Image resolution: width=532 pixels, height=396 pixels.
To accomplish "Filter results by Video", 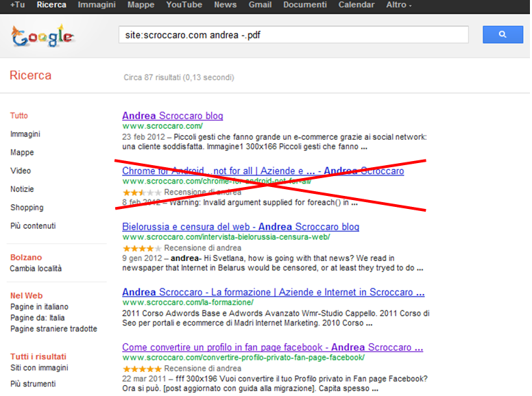I will [21, 171].
